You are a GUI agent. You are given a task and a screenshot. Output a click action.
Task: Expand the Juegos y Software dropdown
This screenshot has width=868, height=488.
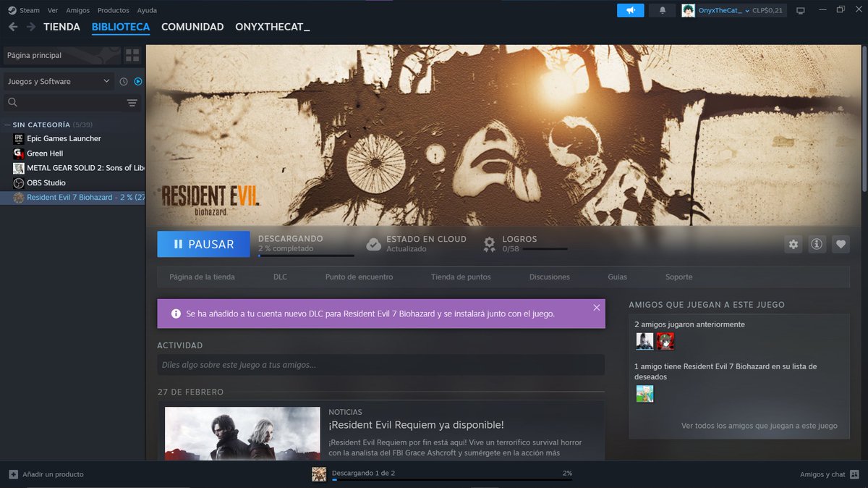coord(58,81)
